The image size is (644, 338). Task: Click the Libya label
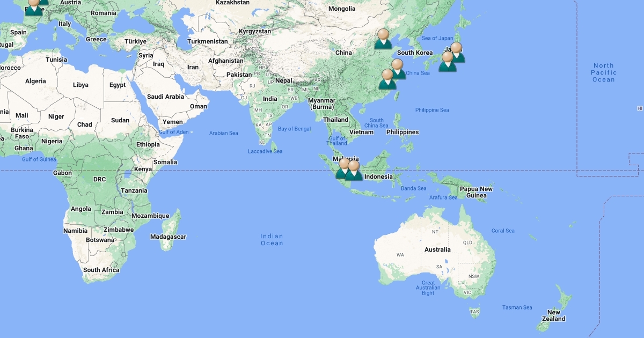point(80,85)
